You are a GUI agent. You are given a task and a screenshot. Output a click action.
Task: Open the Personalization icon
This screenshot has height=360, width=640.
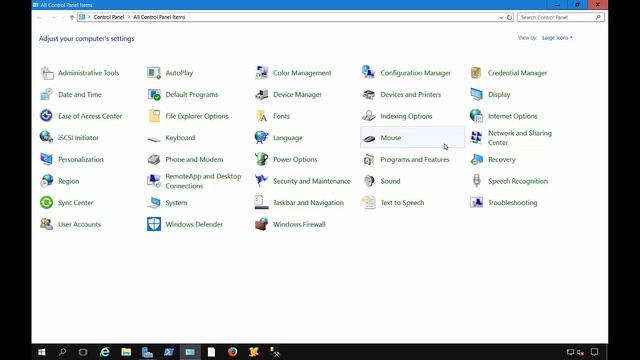(x=47, y=159)
